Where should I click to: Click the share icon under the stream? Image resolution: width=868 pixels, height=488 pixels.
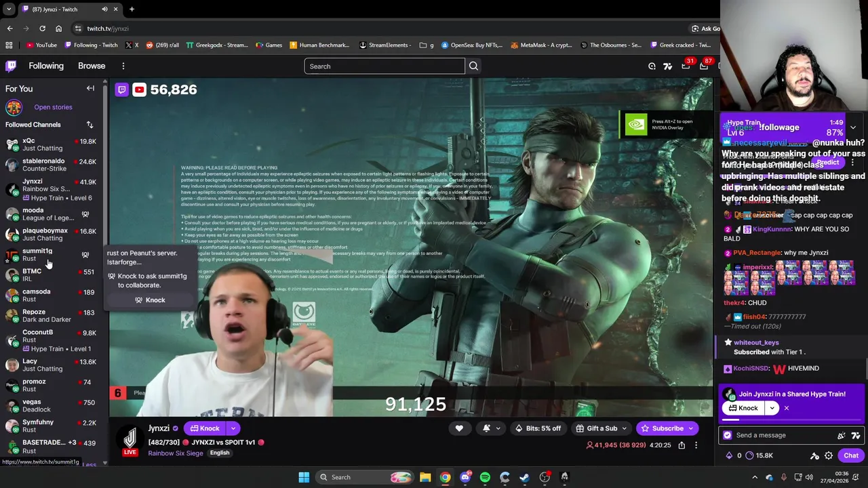tap(682, 445)
